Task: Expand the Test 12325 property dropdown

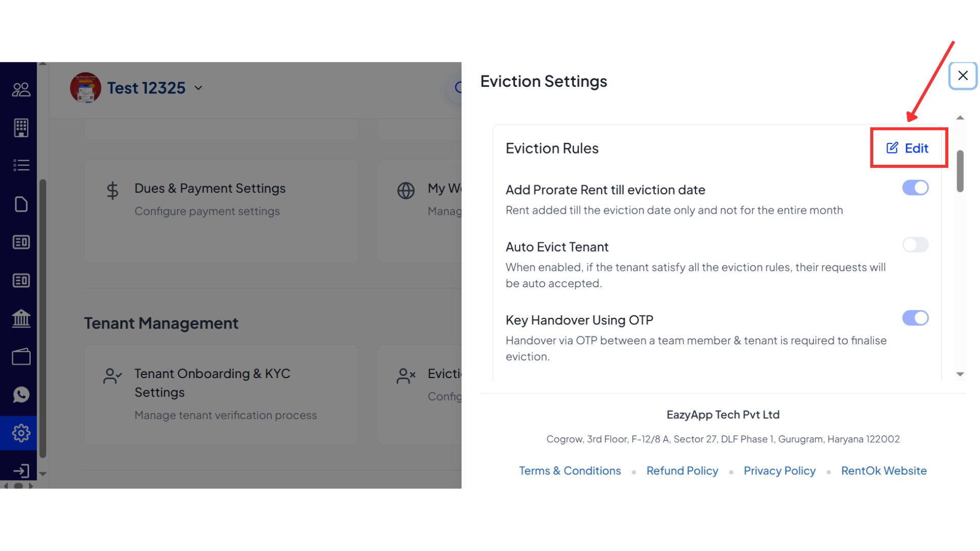Action: point(198,88)
